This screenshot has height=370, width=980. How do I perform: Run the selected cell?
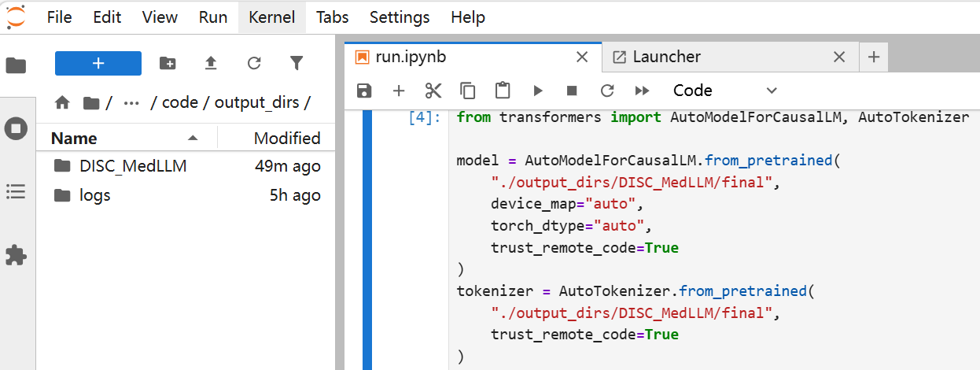538,91
